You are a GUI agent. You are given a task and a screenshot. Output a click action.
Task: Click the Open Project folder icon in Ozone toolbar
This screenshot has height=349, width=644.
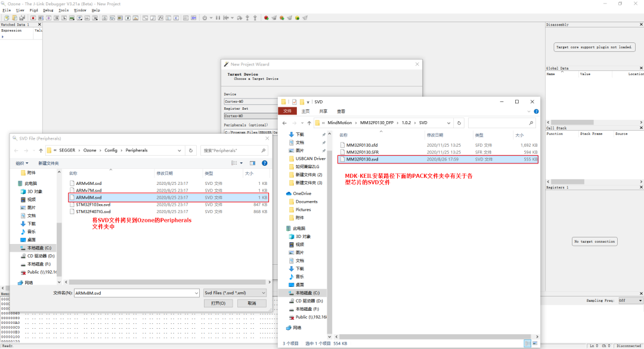14,18
